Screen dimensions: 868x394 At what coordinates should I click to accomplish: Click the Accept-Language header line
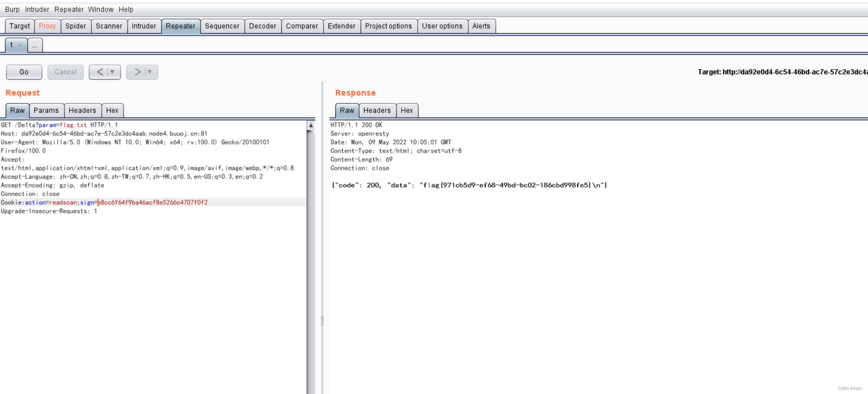132,177
